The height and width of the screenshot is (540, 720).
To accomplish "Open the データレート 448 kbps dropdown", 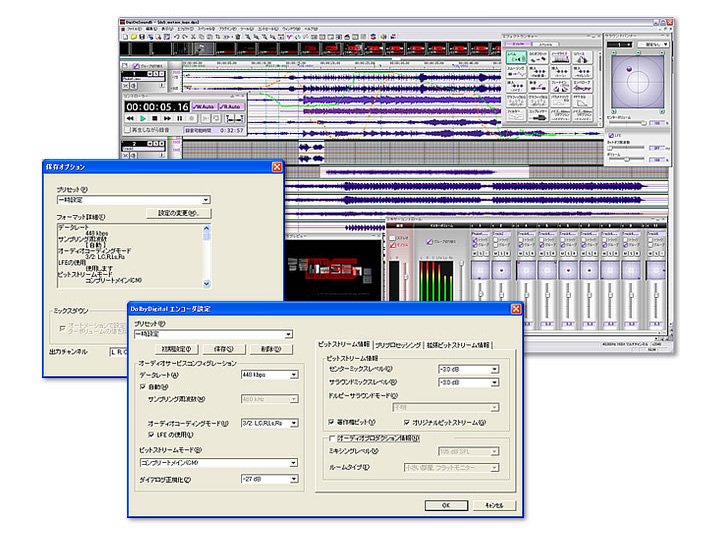I will pyautogui.click(x=294, y=374).
